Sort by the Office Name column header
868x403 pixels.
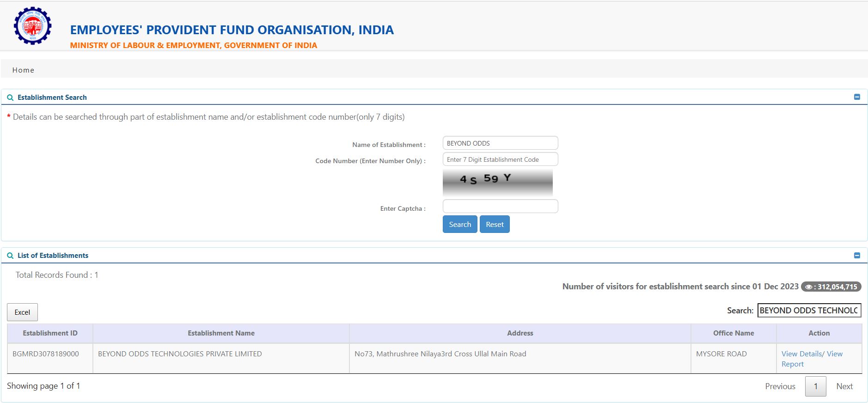coord(733,333)
